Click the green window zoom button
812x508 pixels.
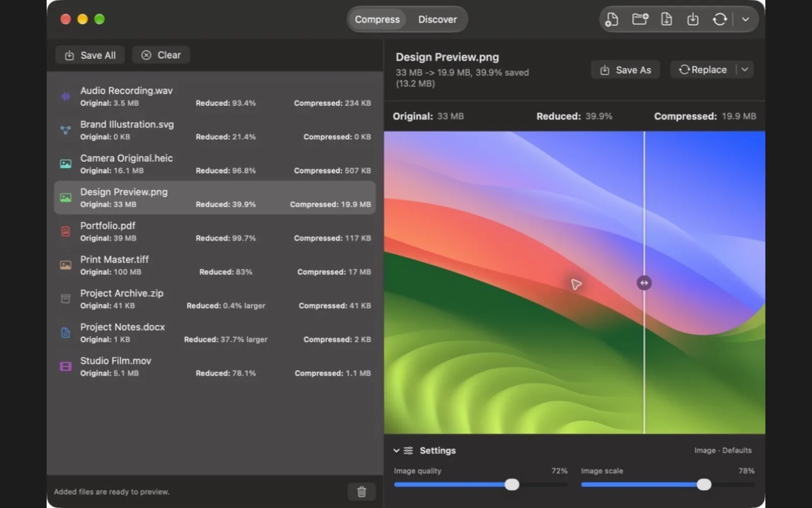pyautogui.click(x=99, y=19)
